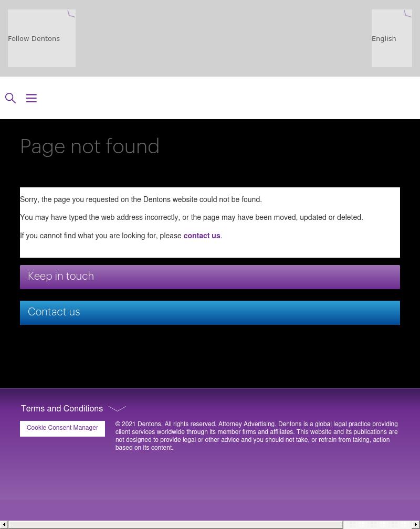Follow the contact us link in the text
The image size is (420, 529).
[202, 236]
